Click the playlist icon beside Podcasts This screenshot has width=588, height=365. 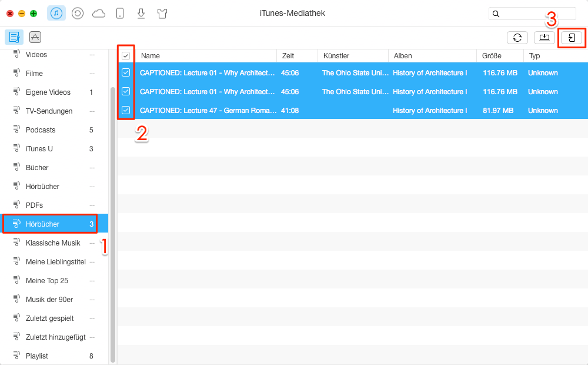16,129
